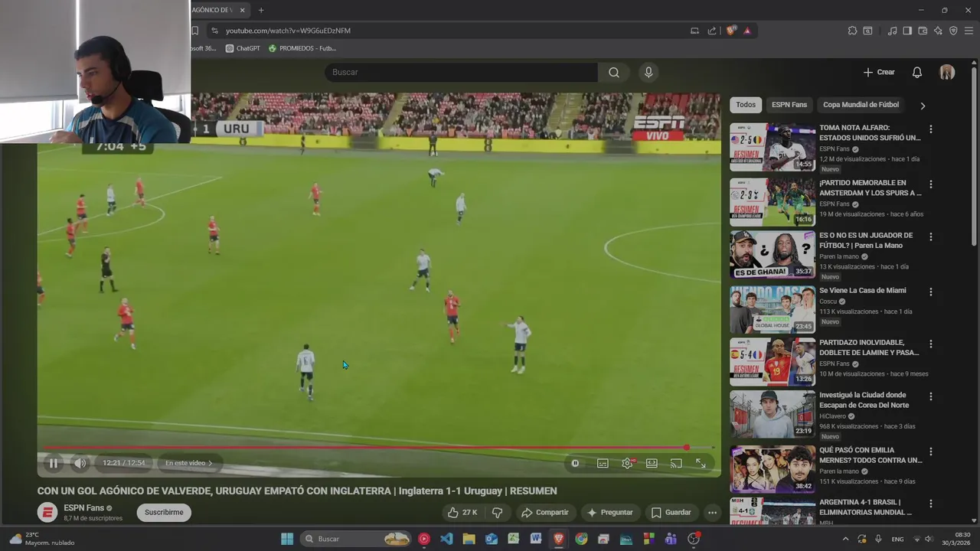980x551 pixels.
Task: Expand the 'En este video' chapters chip
Action: coord(189,463)
